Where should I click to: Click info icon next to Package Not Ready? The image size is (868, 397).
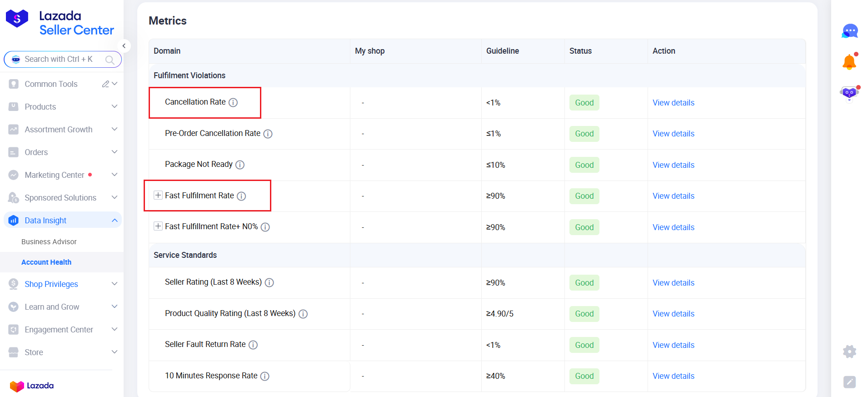coord(240,165)
